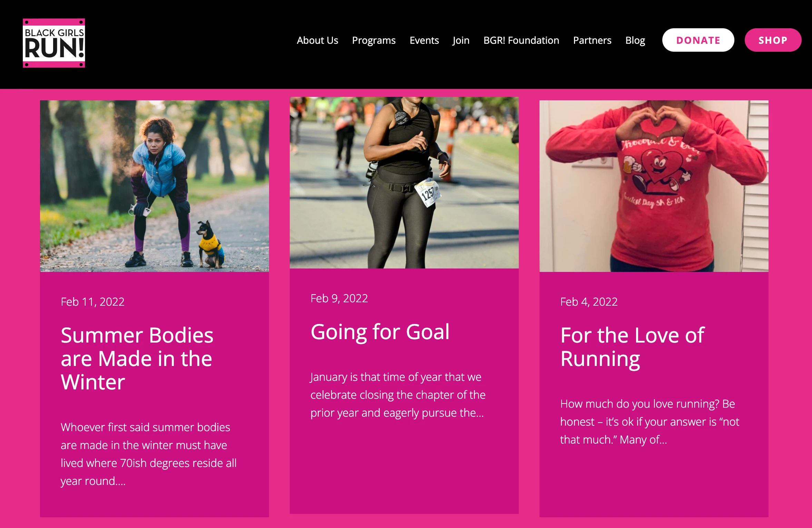Click the Black Girls Run! logo
Screen dimensions: 812x528
[x=54, y=43]
